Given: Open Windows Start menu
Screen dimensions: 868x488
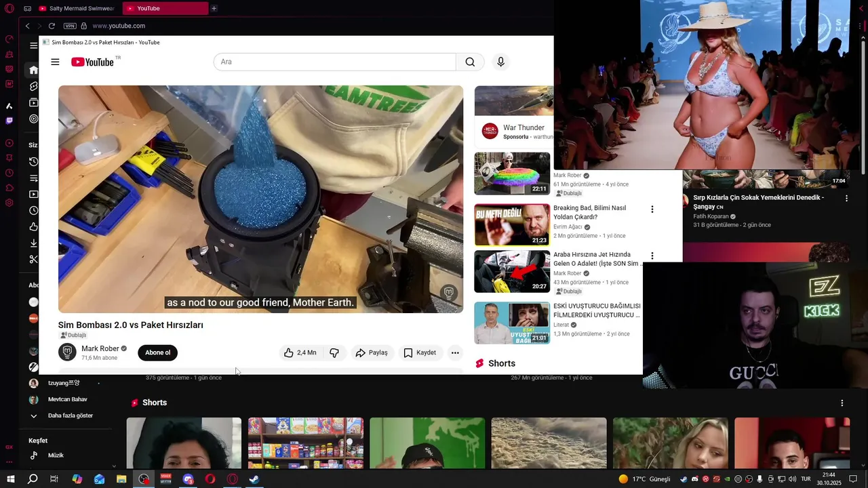Looking at the screenshot, I should [x=10, y=479].
